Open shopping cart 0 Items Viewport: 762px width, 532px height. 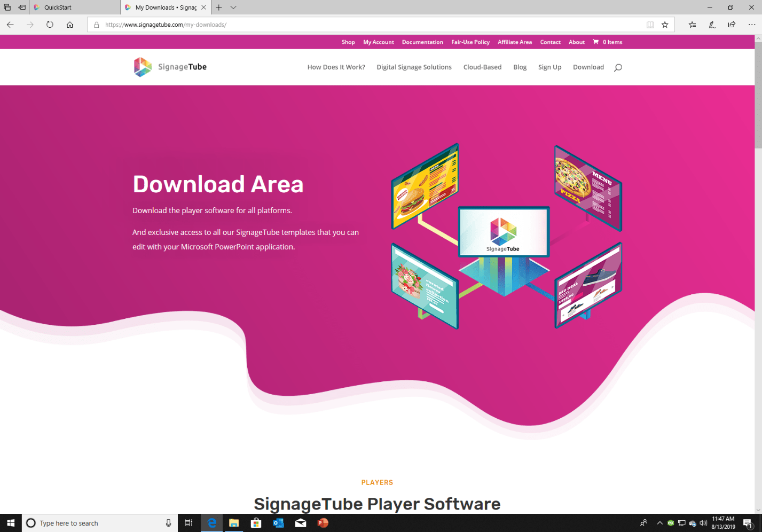(608, 42)
